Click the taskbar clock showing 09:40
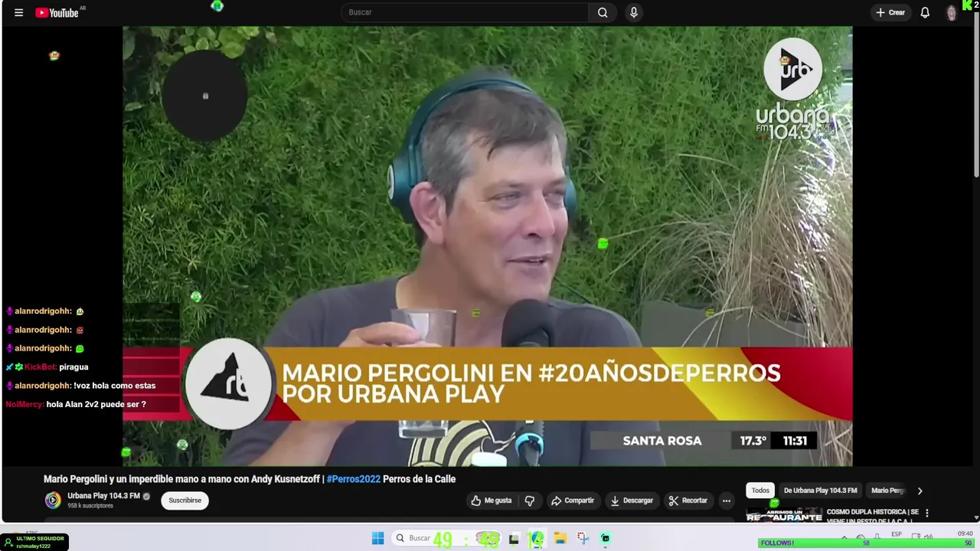The image size is (980, 551). coord(965,533)
